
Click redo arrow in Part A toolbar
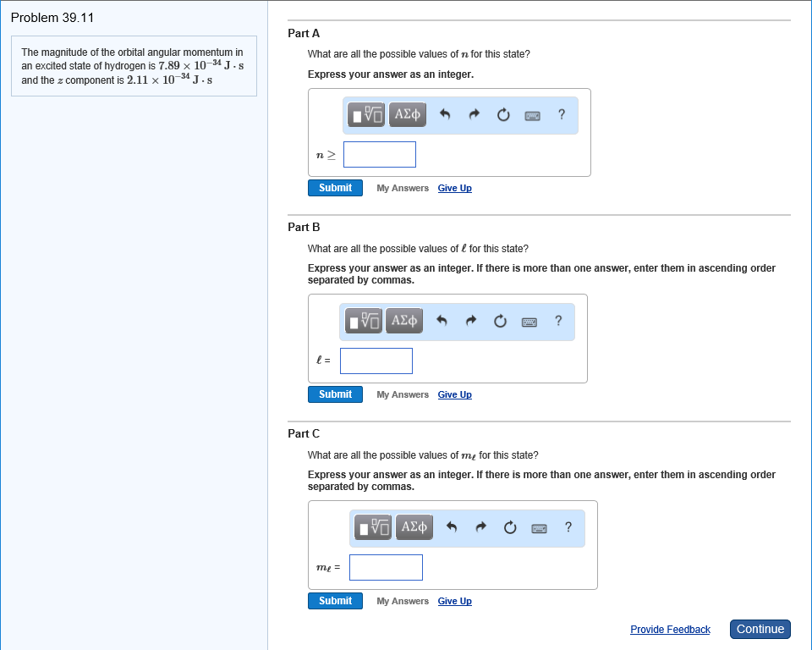pos(475,114)
